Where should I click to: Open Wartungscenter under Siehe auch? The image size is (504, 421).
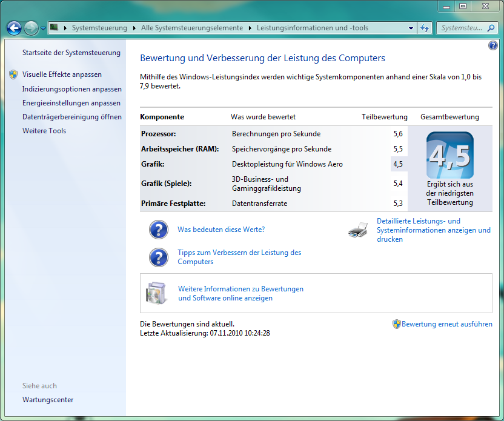click(x=48, y=400)
